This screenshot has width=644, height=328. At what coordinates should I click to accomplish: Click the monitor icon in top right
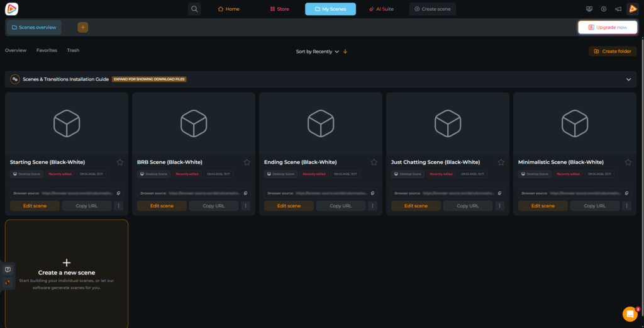tap(589, 9)
